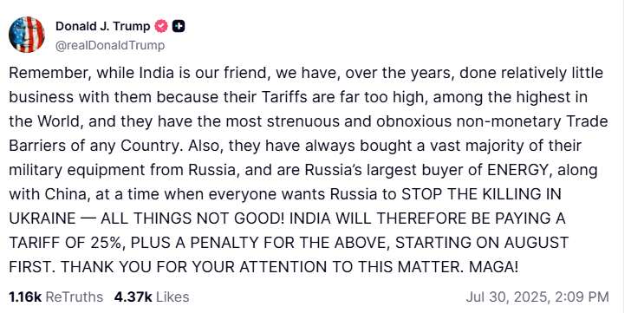The image size is (644, 313).
Task: Click the black plus badge icon
Action: [x=179, y=26]
